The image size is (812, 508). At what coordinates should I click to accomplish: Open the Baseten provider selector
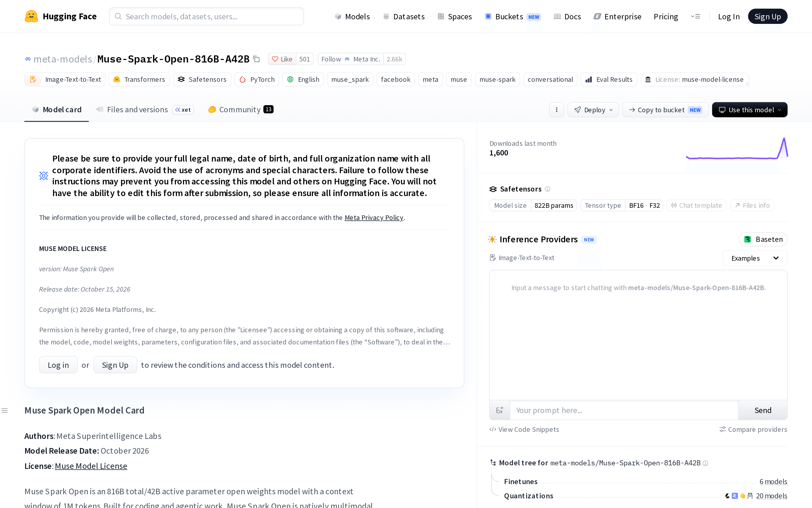(763, 239)
